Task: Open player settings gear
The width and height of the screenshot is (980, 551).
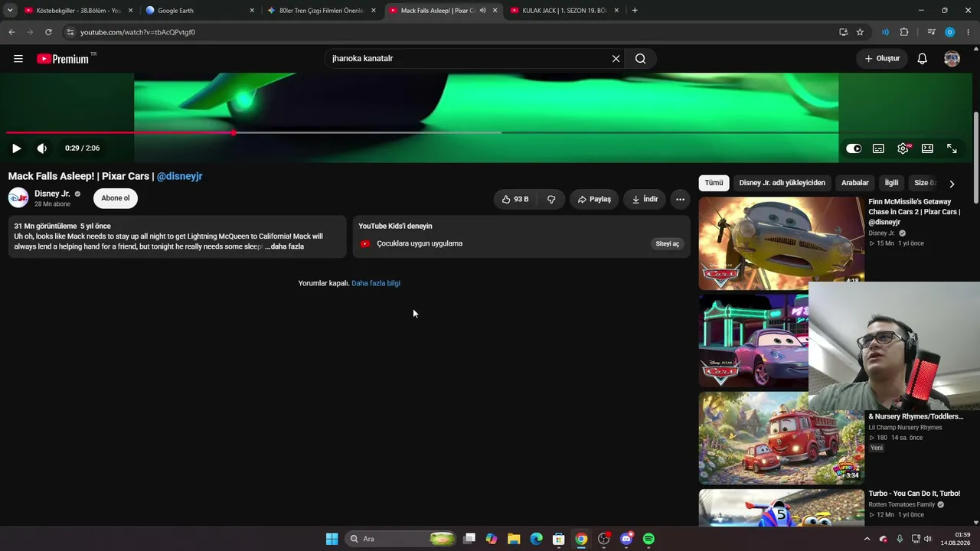Action: tap(903, 148)
